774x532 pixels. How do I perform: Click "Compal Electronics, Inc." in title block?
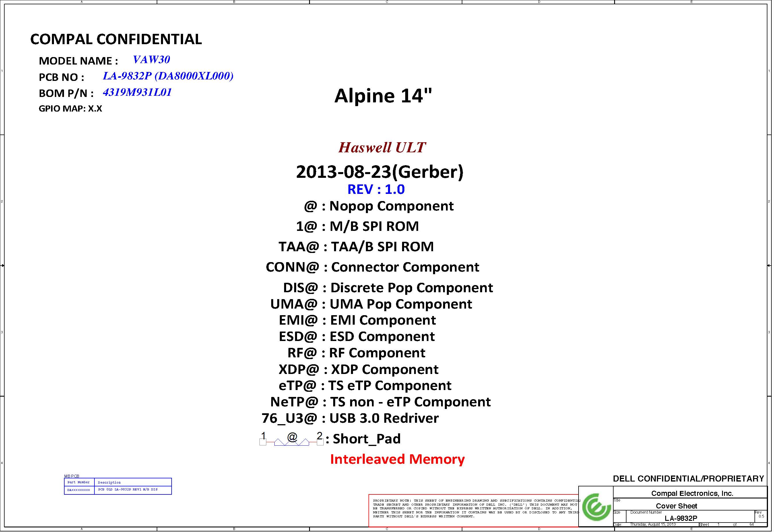[692, 494]
